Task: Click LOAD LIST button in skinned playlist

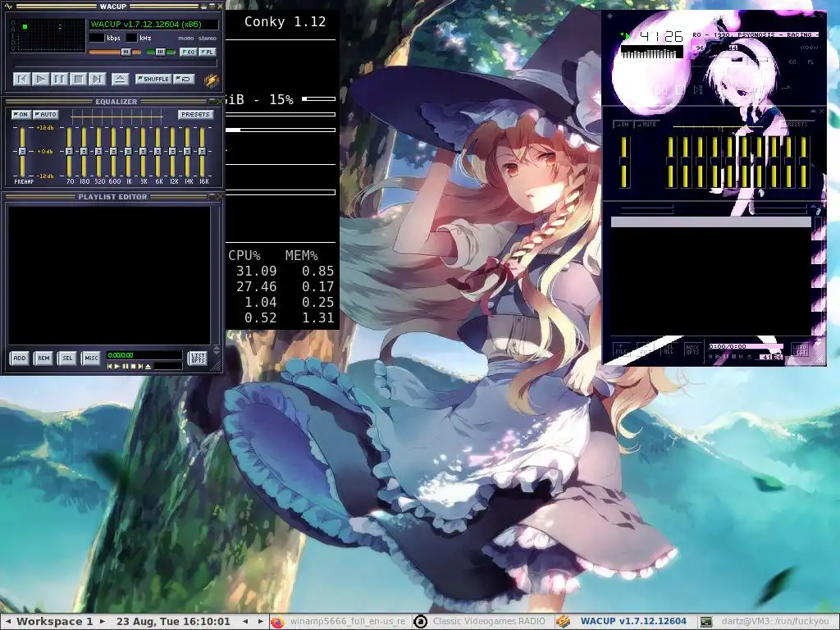Action: point(799,349)
